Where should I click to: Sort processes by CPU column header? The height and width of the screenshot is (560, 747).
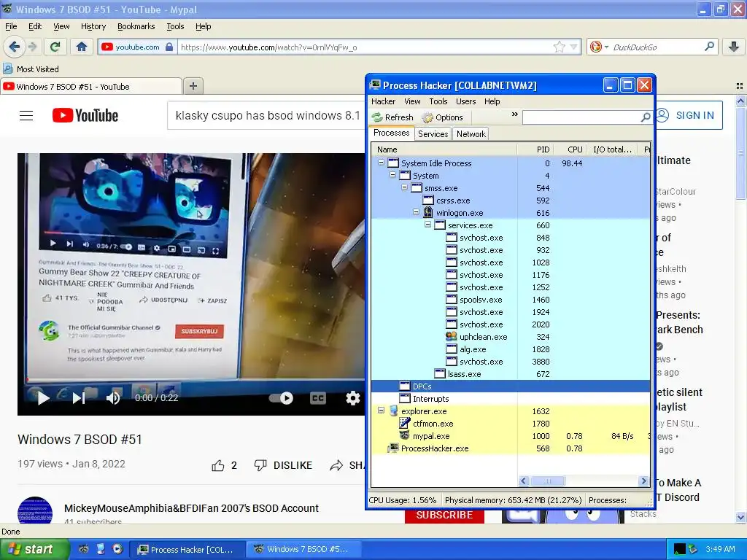(x=570, y=149)
